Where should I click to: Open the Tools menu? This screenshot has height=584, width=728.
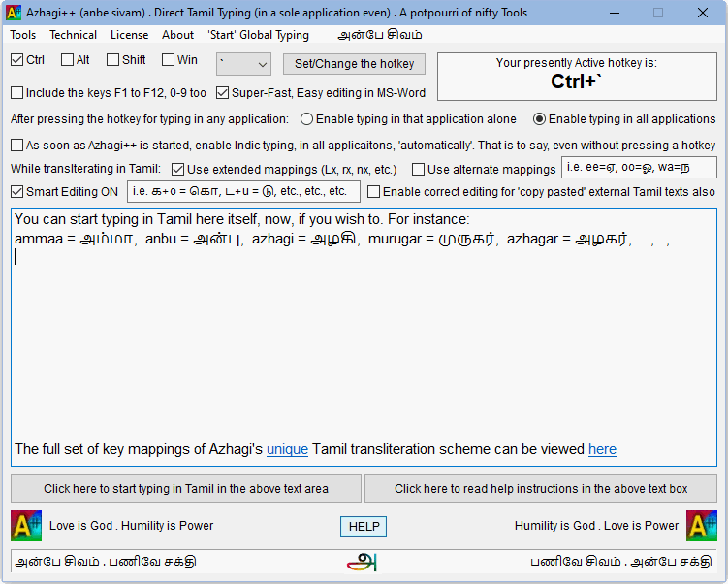[22, 35]
